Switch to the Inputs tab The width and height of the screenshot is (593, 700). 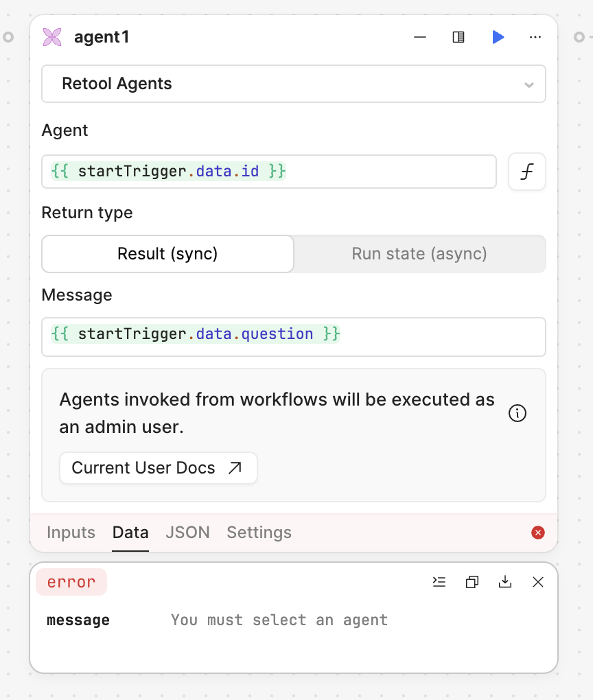click(x=71, y=533)
